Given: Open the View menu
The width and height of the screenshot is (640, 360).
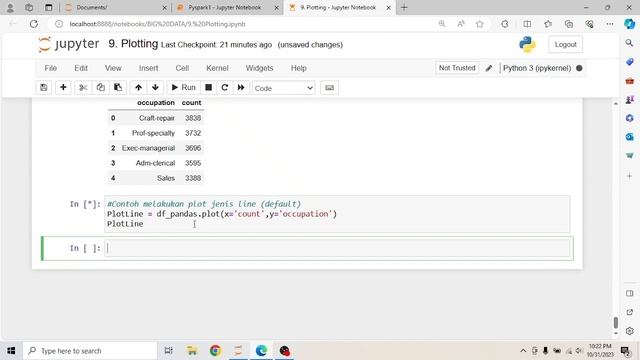Looking at the screenshot, I should point(113,68).
